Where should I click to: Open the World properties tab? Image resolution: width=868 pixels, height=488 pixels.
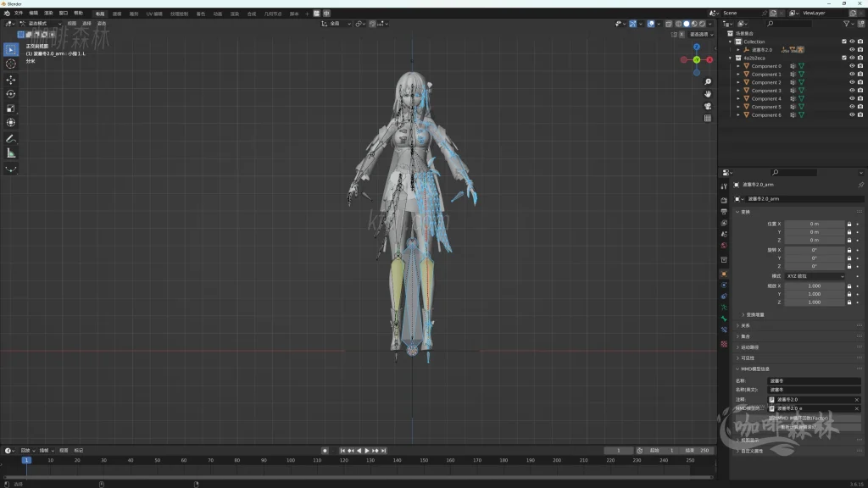(x=724, y=246)
